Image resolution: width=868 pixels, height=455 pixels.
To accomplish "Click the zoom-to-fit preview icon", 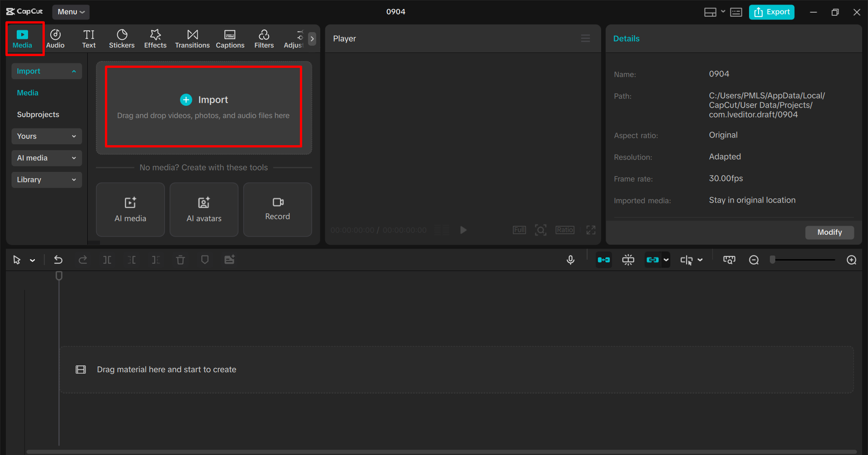I will pyautogui.click(x=541, y=230).
